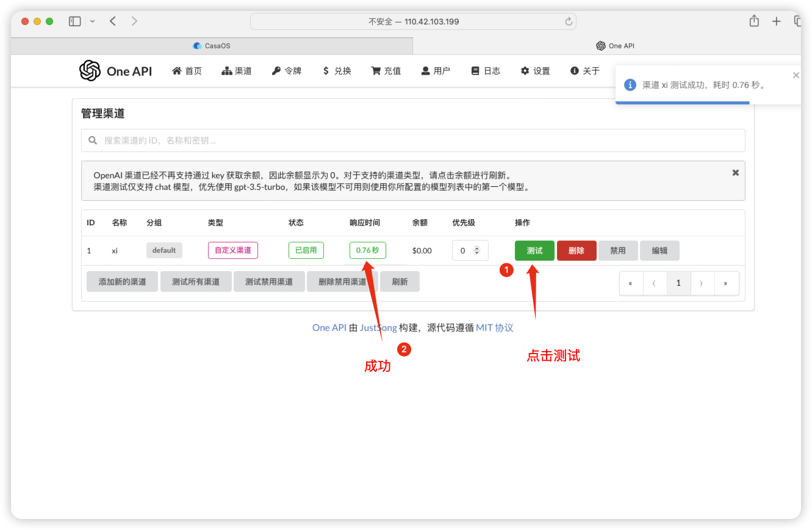Click the 0.76 秒 response time label
Screen dimensions: 812x530
[367, 250]
